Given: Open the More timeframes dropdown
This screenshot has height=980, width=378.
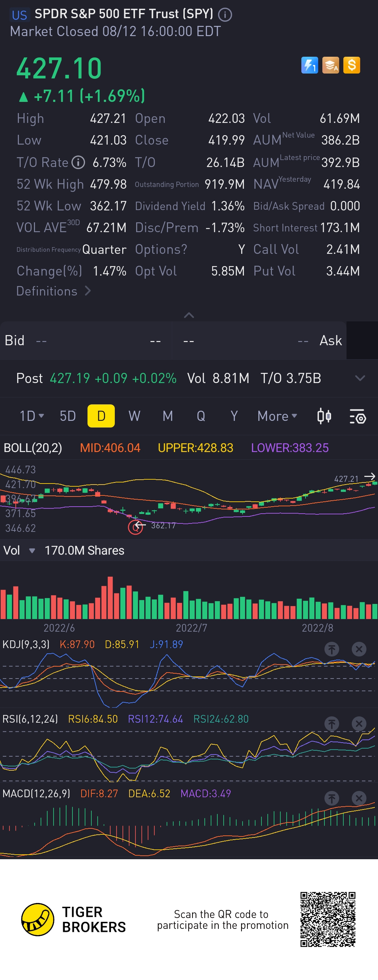Looking at the screenshot, I should pyautogui.click(x=277, y=416).
